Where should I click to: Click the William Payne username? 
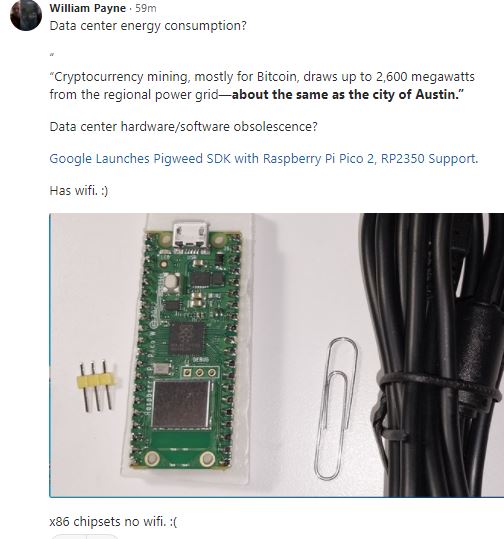click(88, 8)
